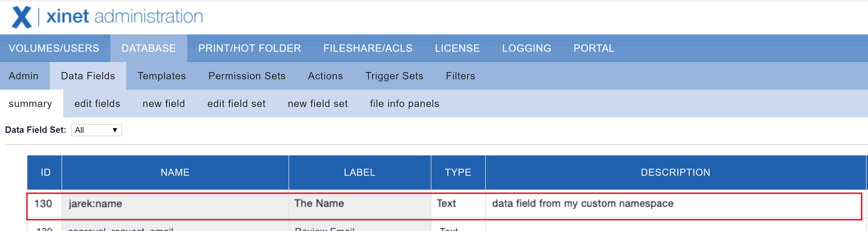Open the PORTAL tab
The width and height of the screenshot is (868, 231).
click(x=594, y=48)
